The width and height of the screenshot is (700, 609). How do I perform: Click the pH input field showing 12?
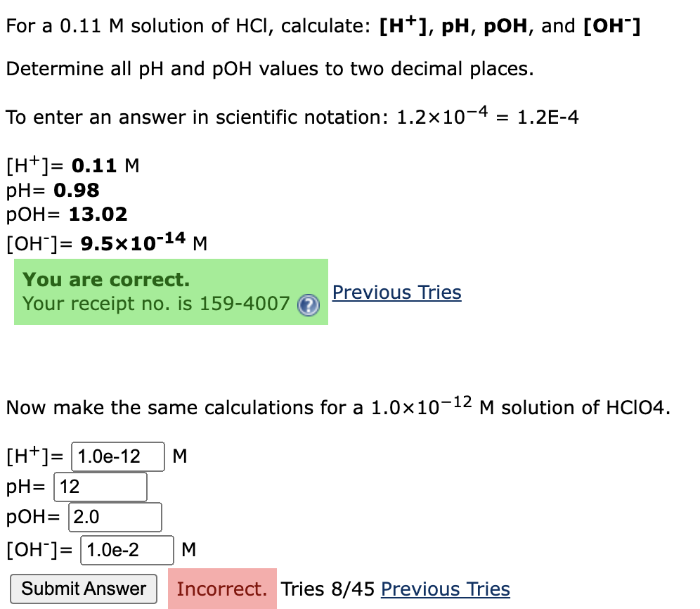tap(100, 487)
